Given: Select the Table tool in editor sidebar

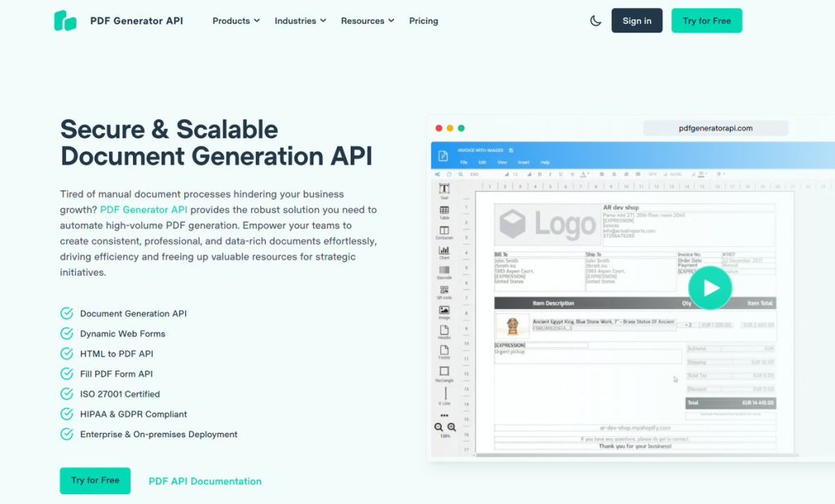Looking at the screenshot, I should pos(444,211).
